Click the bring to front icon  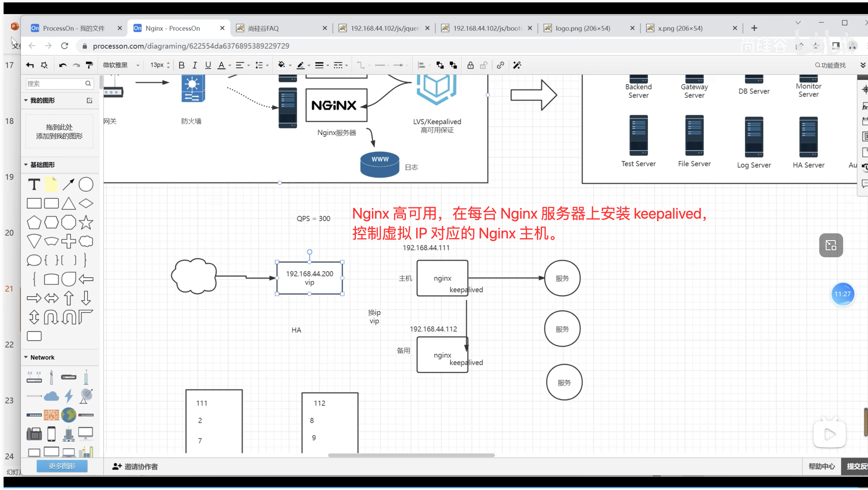[x=440, y=65]
